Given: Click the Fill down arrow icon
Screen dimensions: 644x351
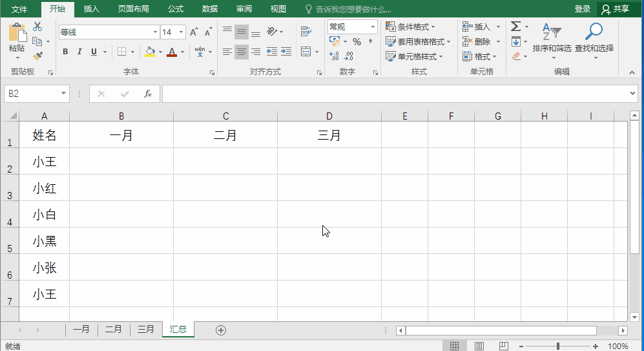Looking at the screenshot, I should 516,41.
